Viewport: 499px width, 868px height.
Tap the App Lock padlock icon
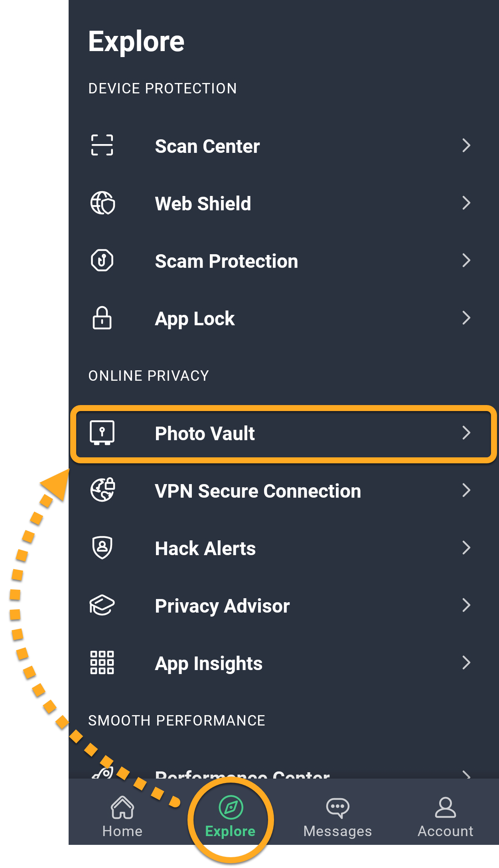point(102,318)
